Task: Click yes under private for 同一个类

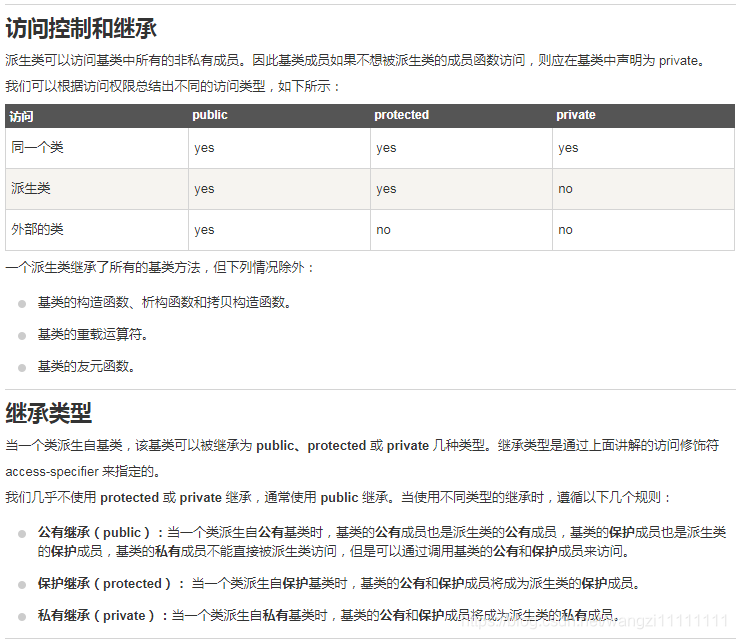Action: click(x=568, y=148)
